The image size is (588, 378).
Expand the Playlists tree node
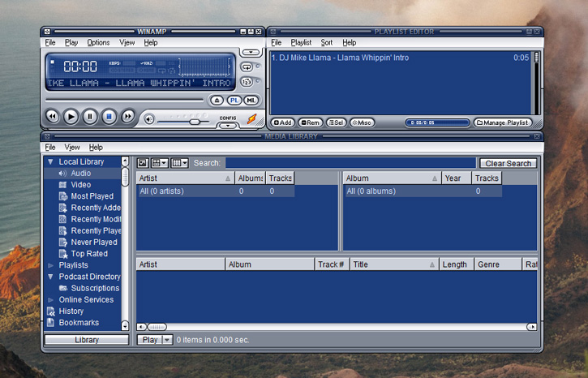(50, 265)
